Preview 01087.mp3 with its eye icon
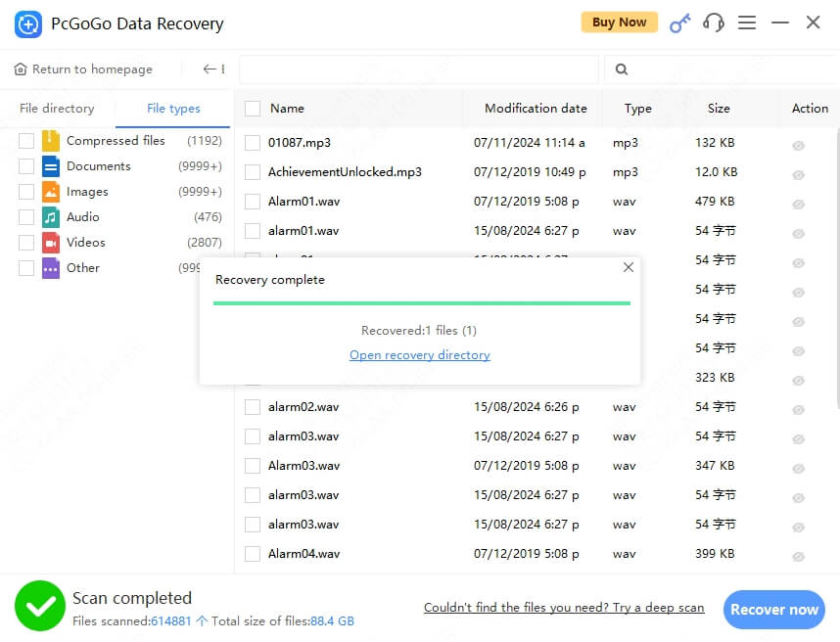Screen dimensions: 840x642 pyautogui.click(x=798, y=146)
